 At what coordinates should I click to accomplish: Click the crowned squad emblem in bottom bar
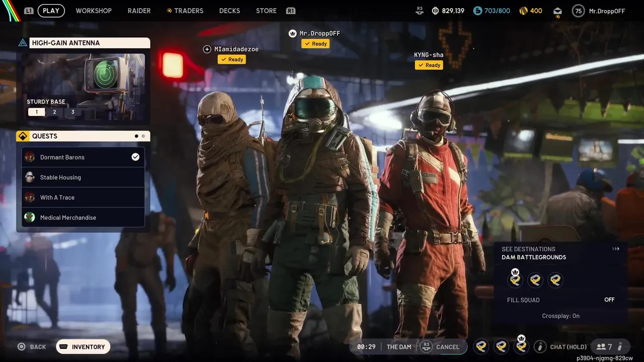tap(521, 345)
